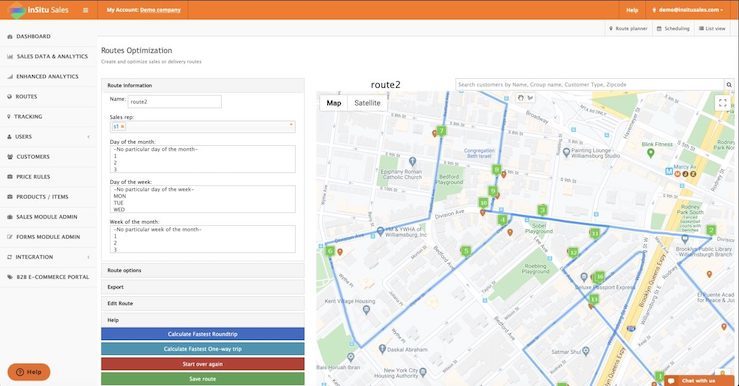Switch to Route planner view
Viewport: 739px width, 386px height.
coord(628,29)
